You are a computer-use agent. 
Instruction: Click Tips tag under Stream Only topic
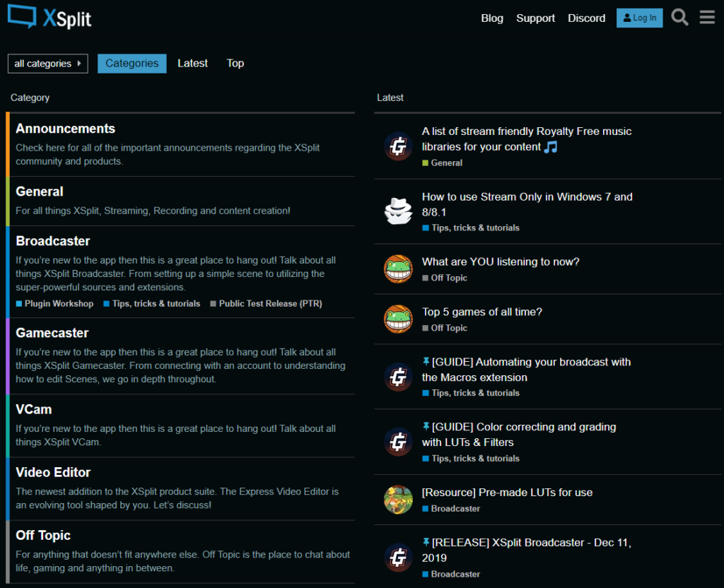pyautogui.click(x=471, y=228)
